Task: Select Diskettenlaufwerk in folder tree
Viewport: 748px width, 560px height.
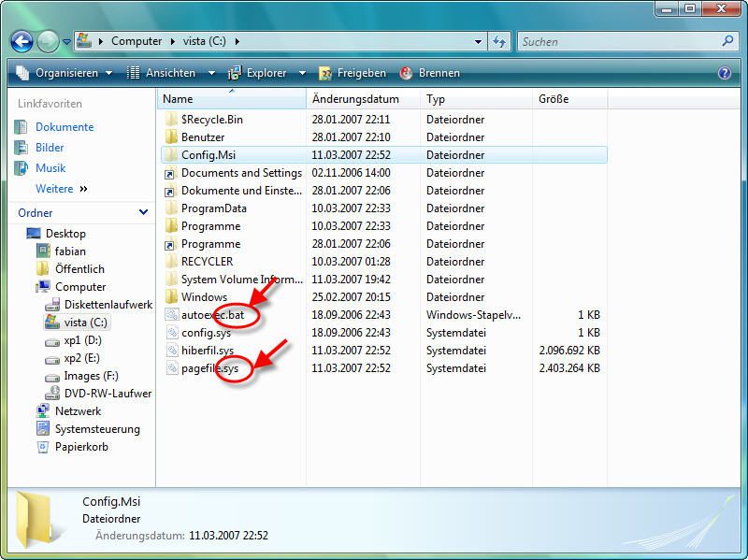Action: click(x=108, y=305)
